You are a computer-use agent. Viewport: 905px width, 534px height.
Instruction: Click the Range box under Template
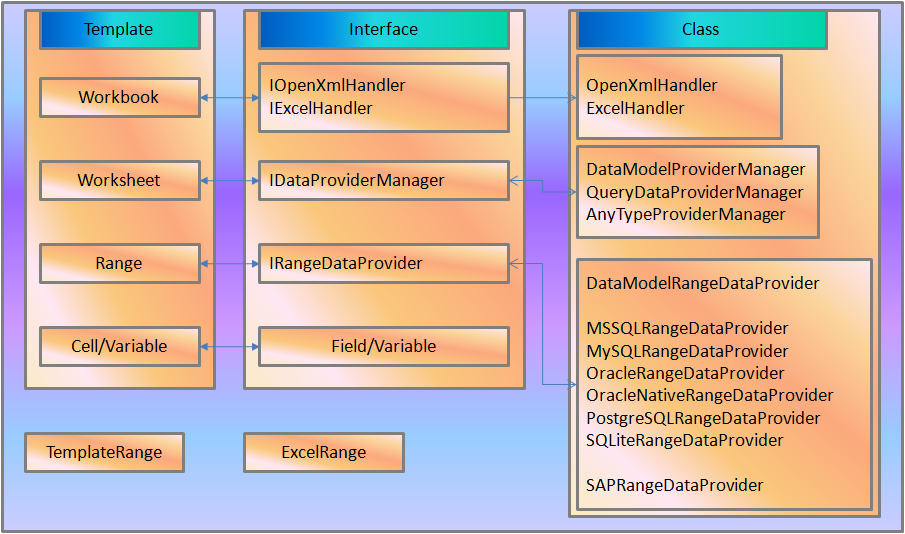point(120,264)
